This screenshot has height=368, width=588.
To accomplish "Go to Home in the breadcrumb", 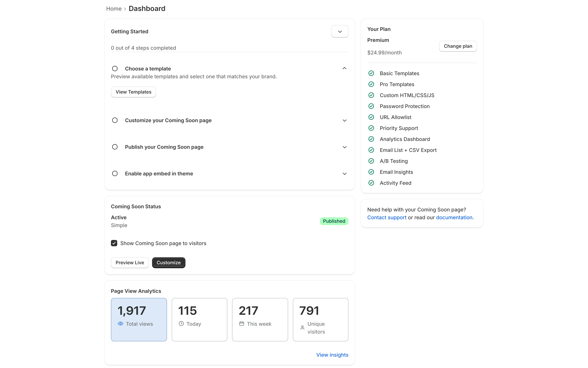I will click(x=114, y=9).
